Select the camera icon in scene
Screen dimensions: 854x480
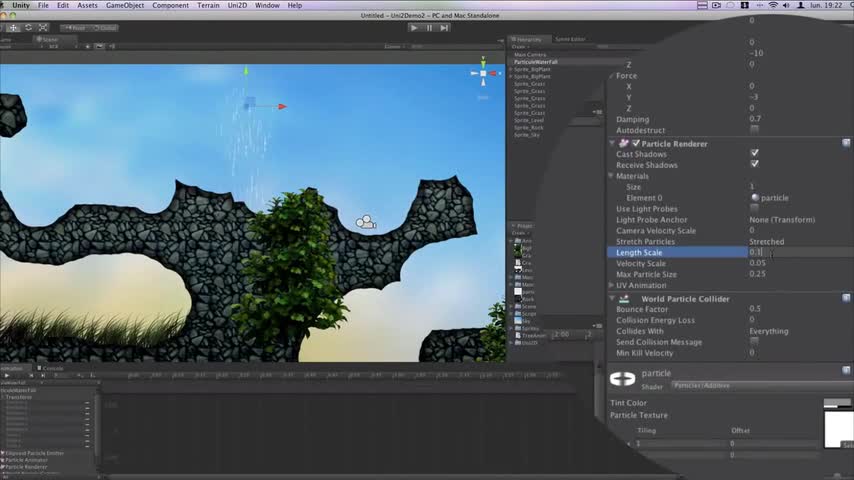coord(366,222)
